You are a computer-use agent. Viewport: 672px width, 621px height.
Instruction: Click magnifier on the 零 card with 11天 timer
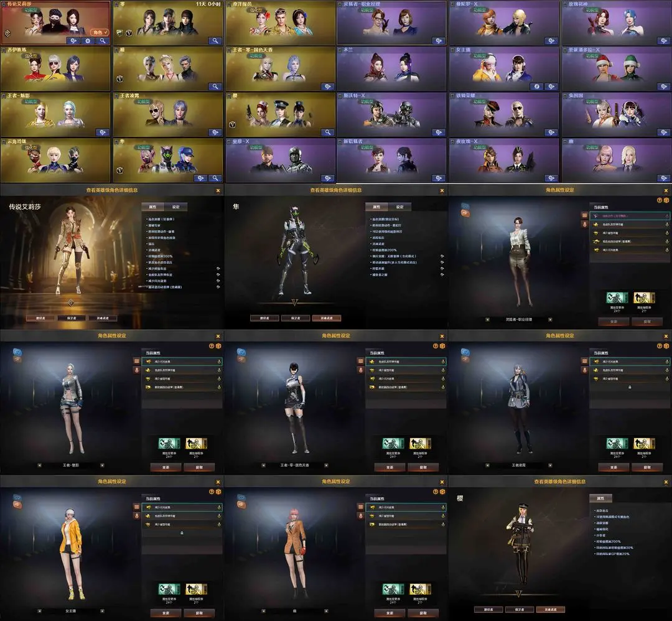[x=215, y=40]
